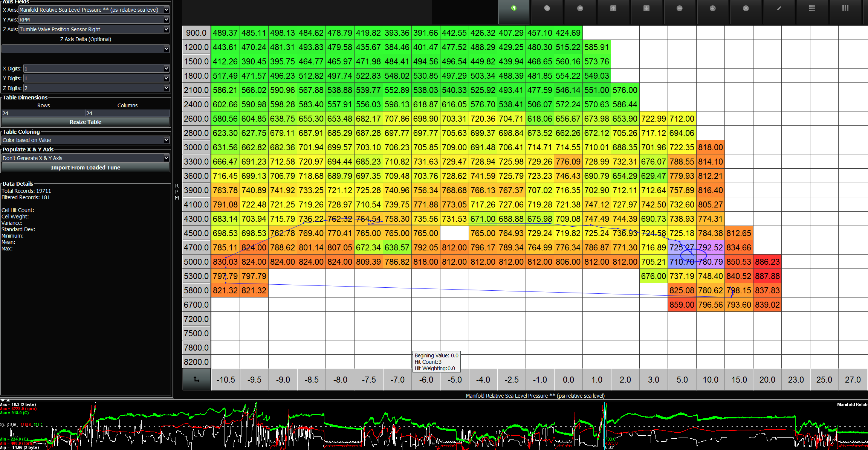The width and height of the screenshot is (868, 450).
Task: Click the pencil edit toolbar icon
Action: [779, 8]
